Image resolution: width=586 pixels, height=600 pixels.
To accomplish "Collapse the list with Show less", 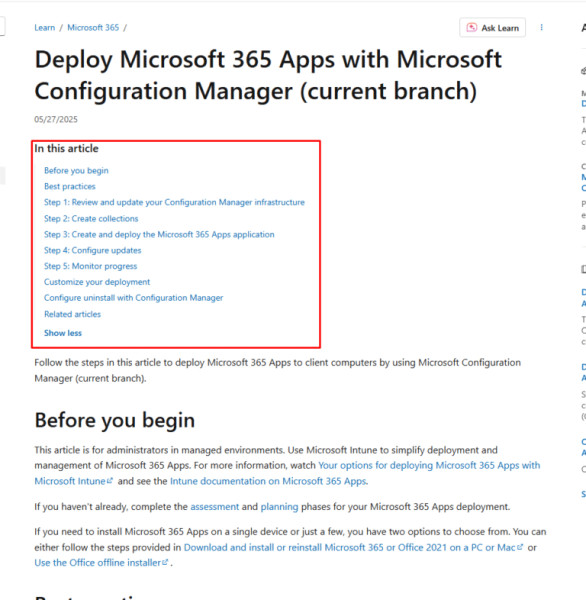I will point(63,333).
